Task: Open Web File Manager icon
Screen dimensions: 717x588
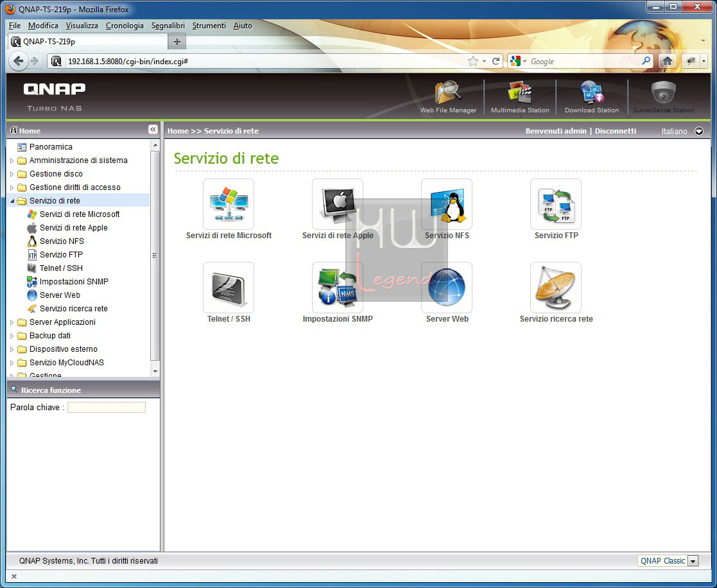Action: [448, 93]
